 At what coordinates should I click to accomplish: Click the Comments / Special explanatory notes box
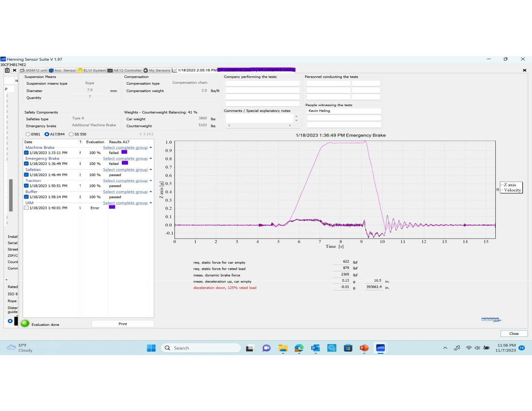tap(259, 118)
